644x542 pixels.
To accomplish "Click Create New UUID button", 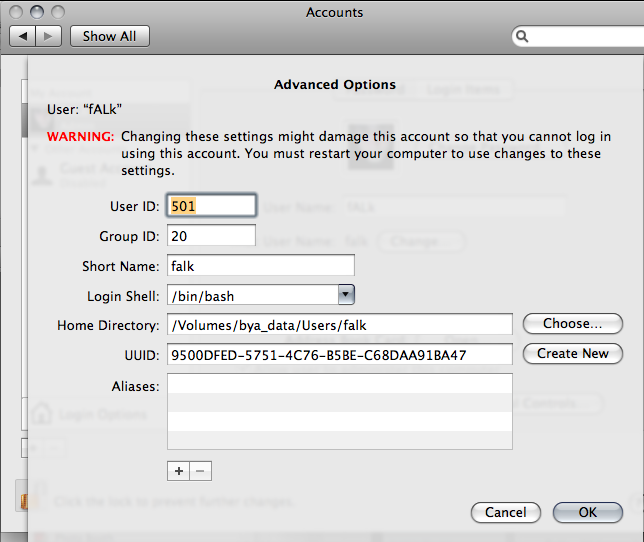I will click(572, 354).
